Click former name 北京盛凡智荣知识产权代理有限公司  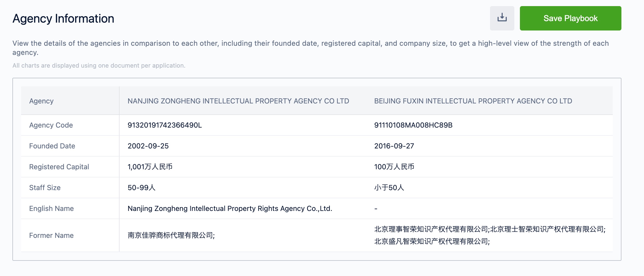432,241
